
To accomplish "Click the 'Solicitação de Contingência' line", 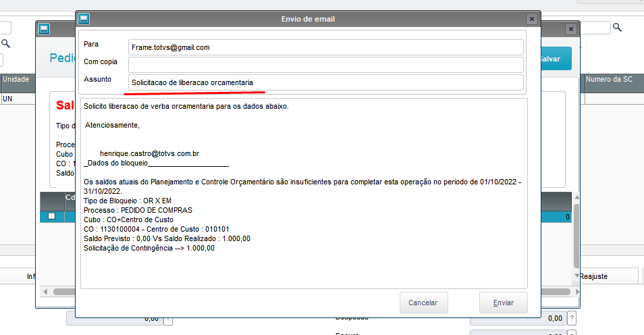I will click(x=149, y=248).
